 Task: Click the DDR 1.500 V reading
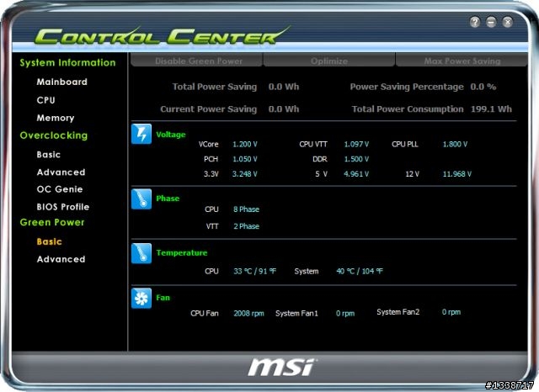pyautogui.click(x=356, y=159)
